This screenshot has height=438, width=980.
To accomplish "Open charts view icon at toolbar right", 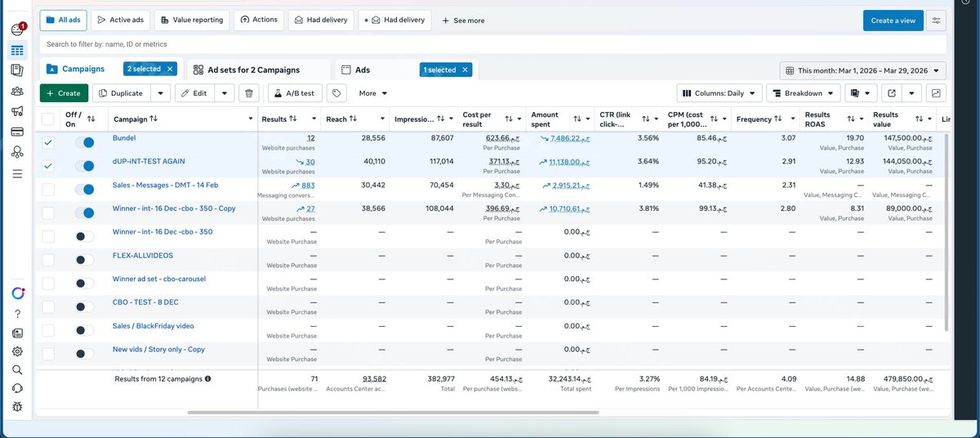I will pos(936,93).
